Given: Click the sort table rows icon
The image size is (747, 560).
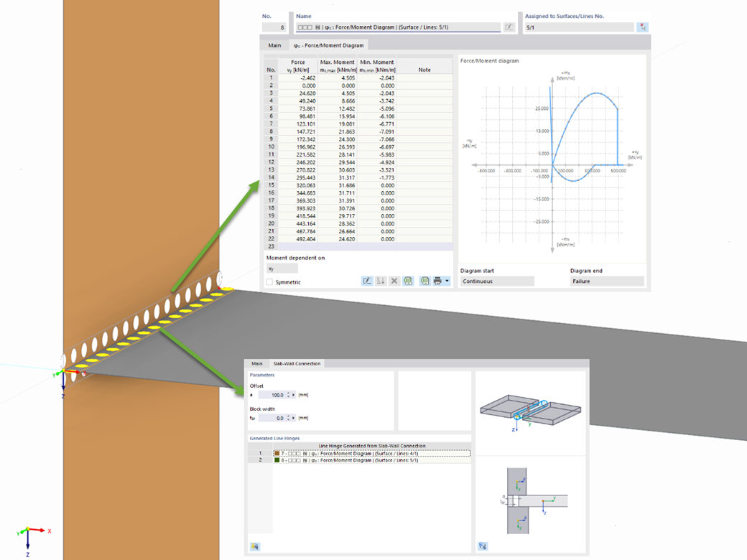Looking at the screenshot, I should tap(380, 281).
